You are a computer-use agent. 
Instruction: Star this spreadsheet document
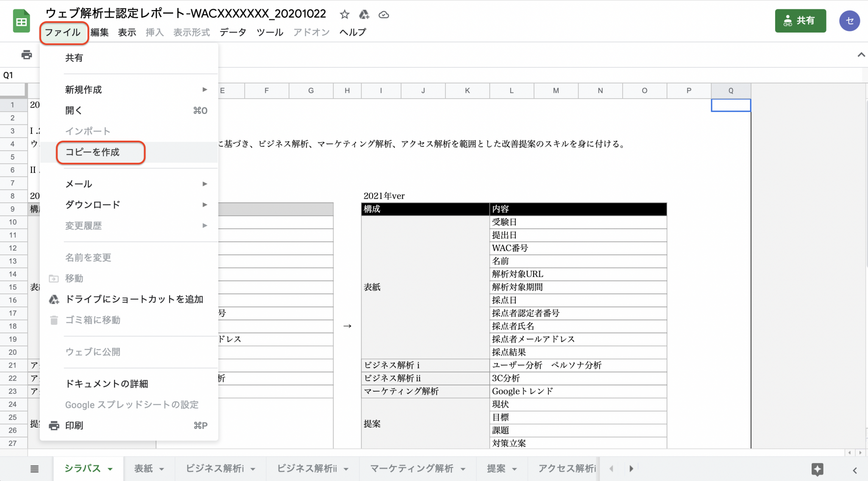tap(345, 15)
